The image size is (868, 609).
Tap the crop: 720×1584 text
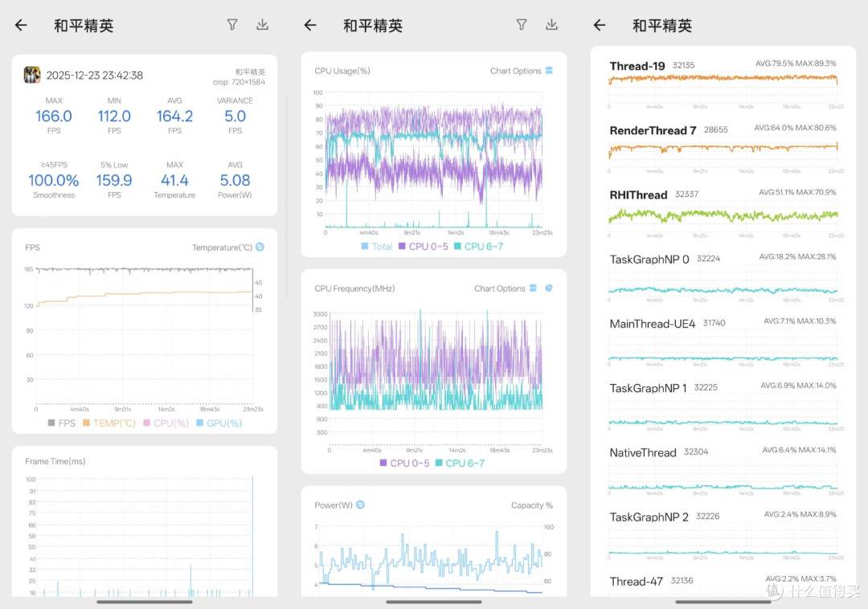coord(239,82)
